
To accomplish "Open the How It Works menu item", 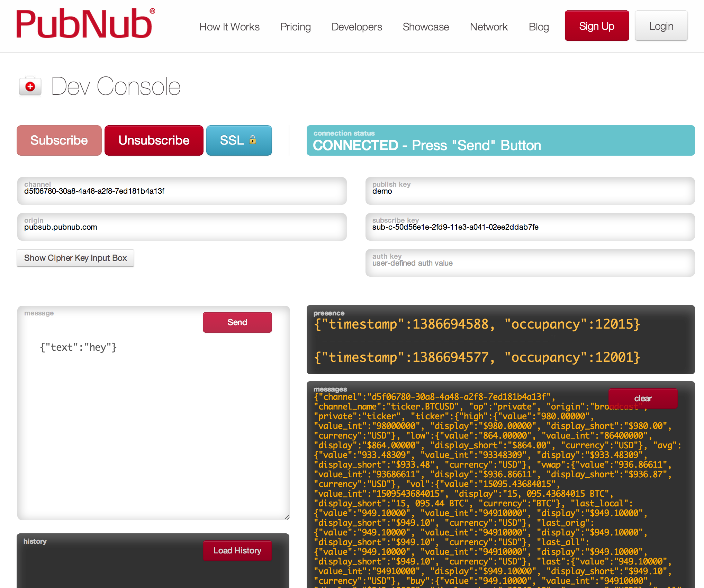I will pos(229,27).
